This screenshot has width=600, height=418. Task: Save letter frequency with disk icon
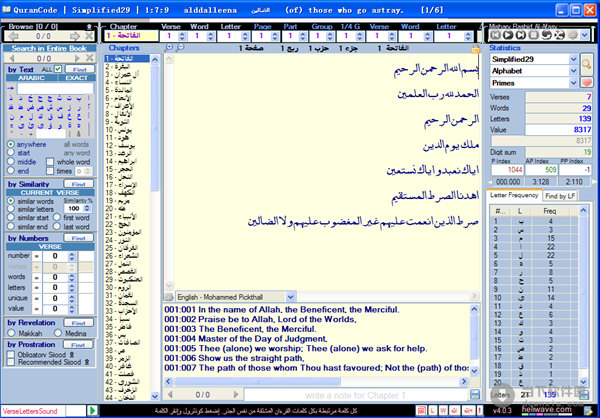[x=584, y=395]
